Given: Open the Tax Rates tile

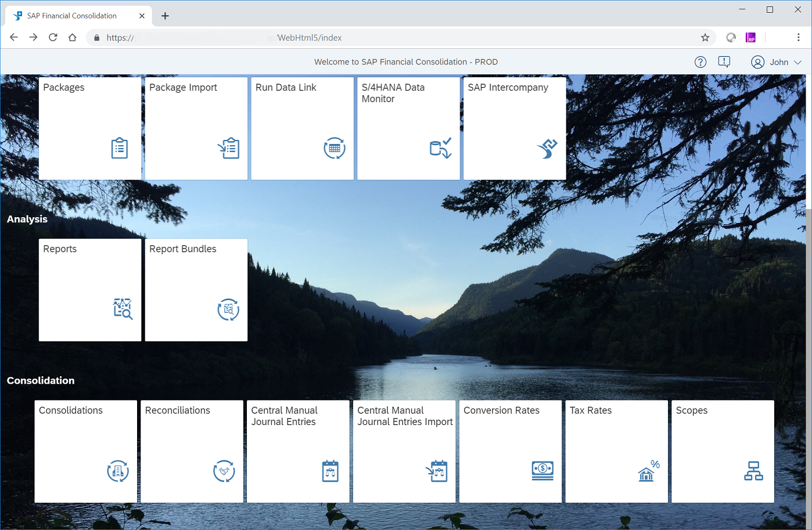Looking at the screenshot, I should [x=617, y=451].
